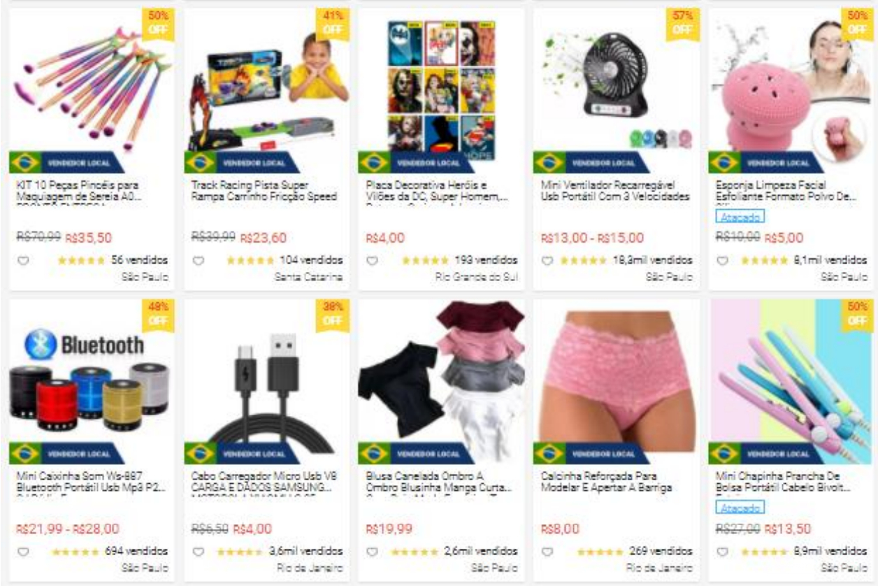Click Atacado tag on Mini Chapinha item
This screenshot has height=588, width=878.
[x=740, y=508]
